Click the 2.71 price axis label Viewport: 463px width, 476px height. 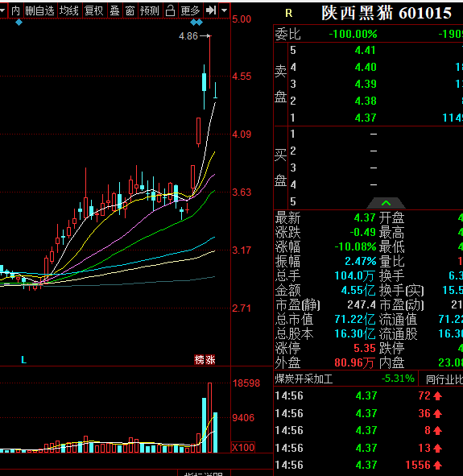[x=242, y=308]
